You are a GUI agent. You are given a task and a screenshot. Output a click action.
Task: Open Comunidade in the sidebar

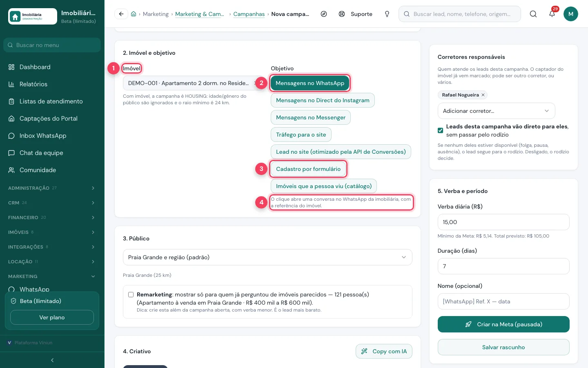(x=52, y=170)
